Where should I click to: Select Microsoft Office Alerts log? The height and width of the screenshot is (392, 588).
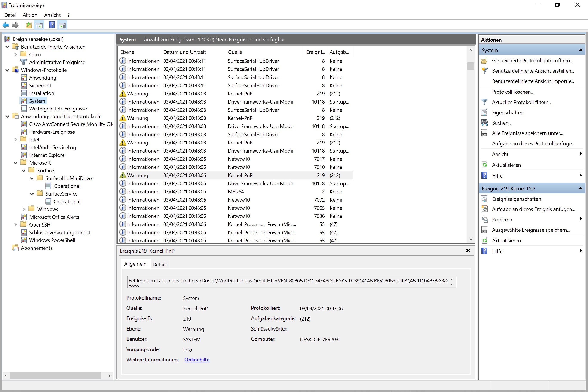click(54, 217)
